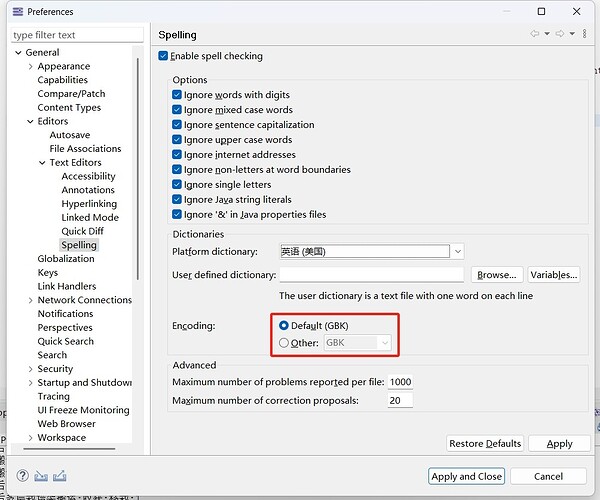Screen dimensions: 600x500
Task: Select Autosave in the tree
Action: [x=70, y=135]
